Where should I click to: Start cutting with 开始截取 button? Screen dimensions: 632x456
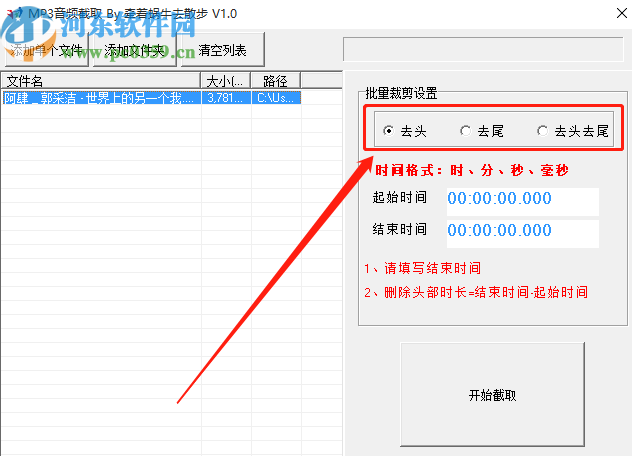coord(493,395)
